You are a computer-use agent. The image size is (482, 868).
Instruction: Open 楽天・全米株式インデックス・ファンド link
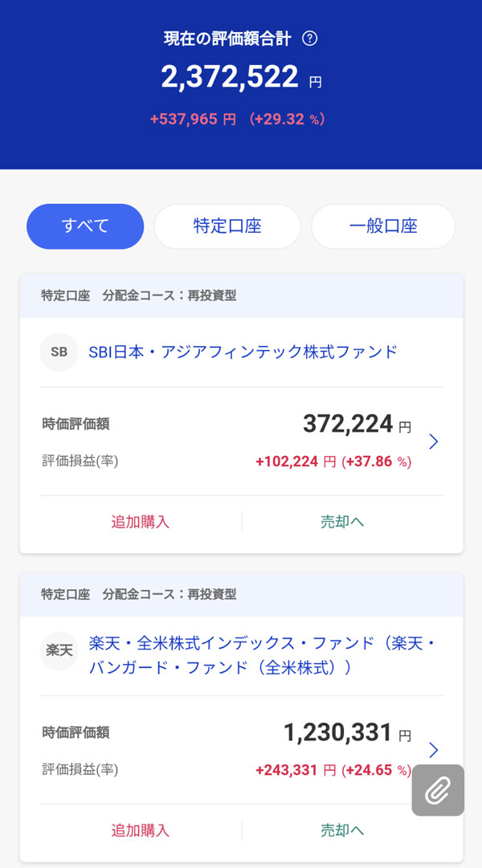(261, 655)
